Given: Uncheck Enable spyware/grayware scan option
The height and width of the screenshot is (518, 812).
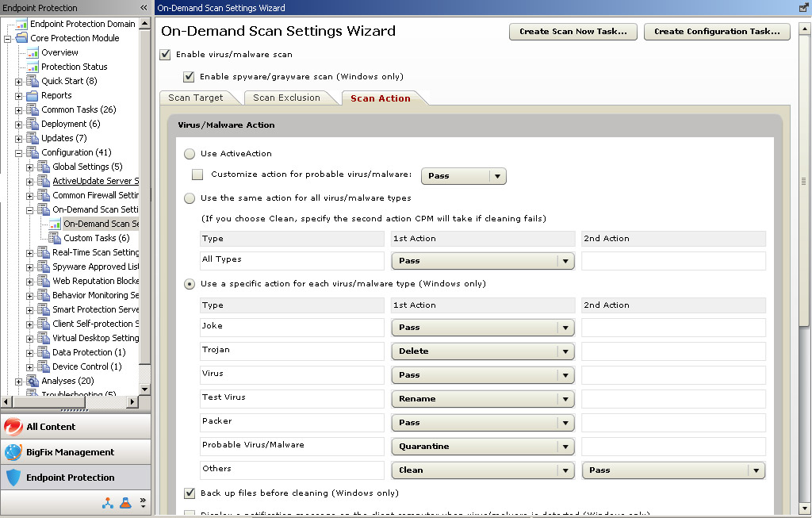Looking at the screenshot, I should 189,77.
